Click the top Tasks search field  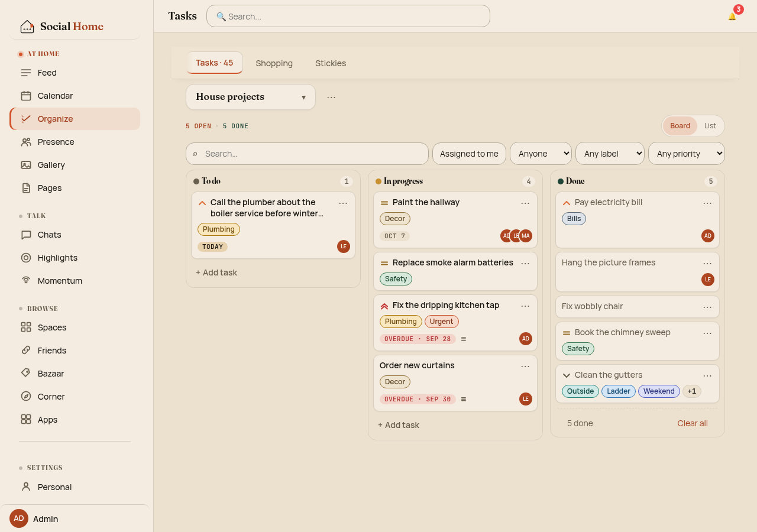coord(348,16)
